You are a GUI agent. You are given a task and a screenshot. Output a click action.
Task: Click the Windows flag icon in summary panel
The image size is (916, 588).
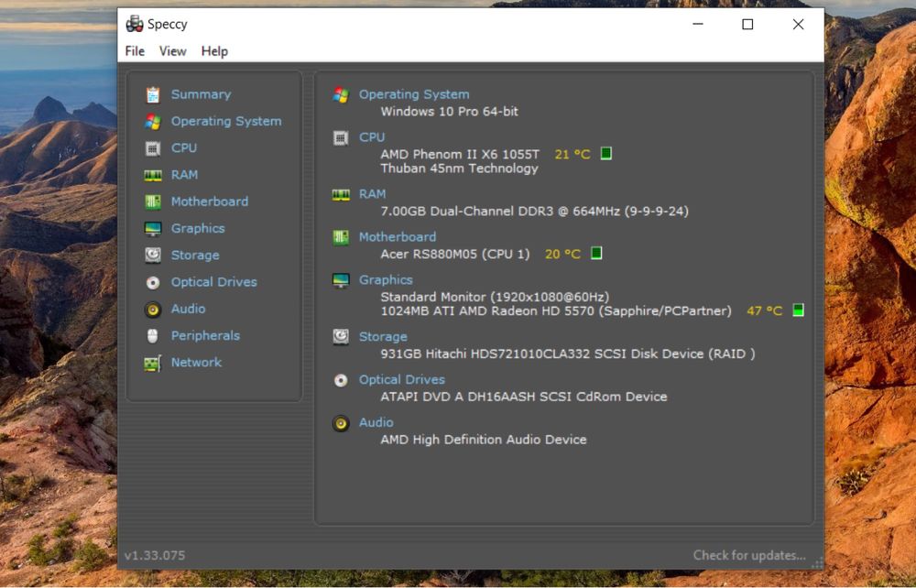(341, 94)
